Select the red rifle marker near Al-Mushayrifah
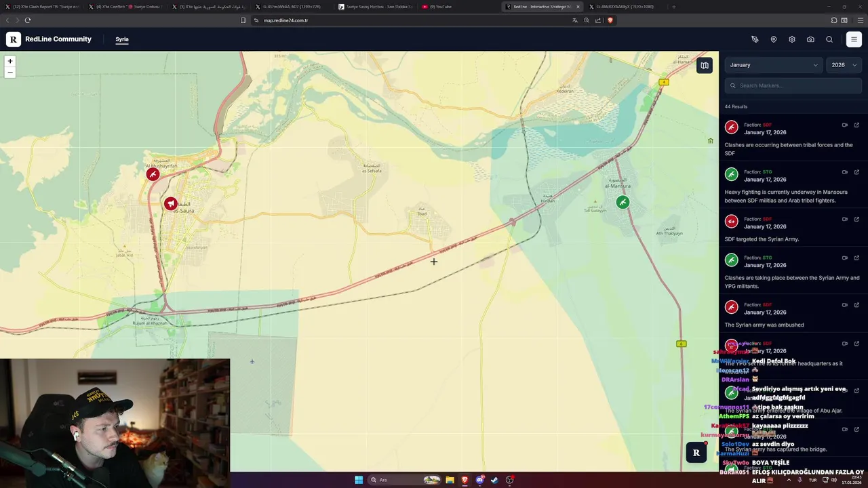This screenshot has height=488, width=868. [x=153, y=174]
